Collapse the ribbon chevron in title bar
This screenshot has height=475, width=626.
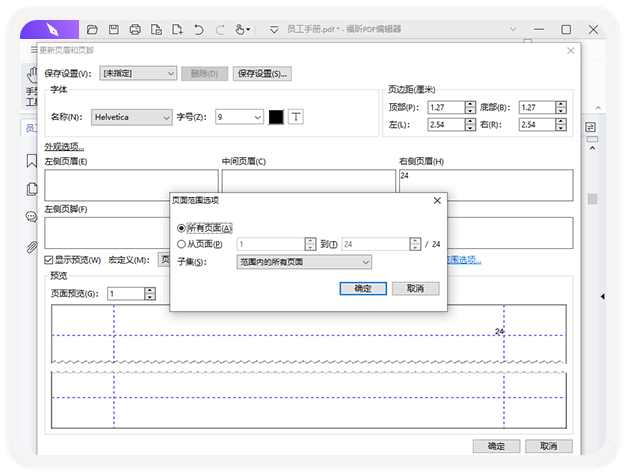point(513,29)
